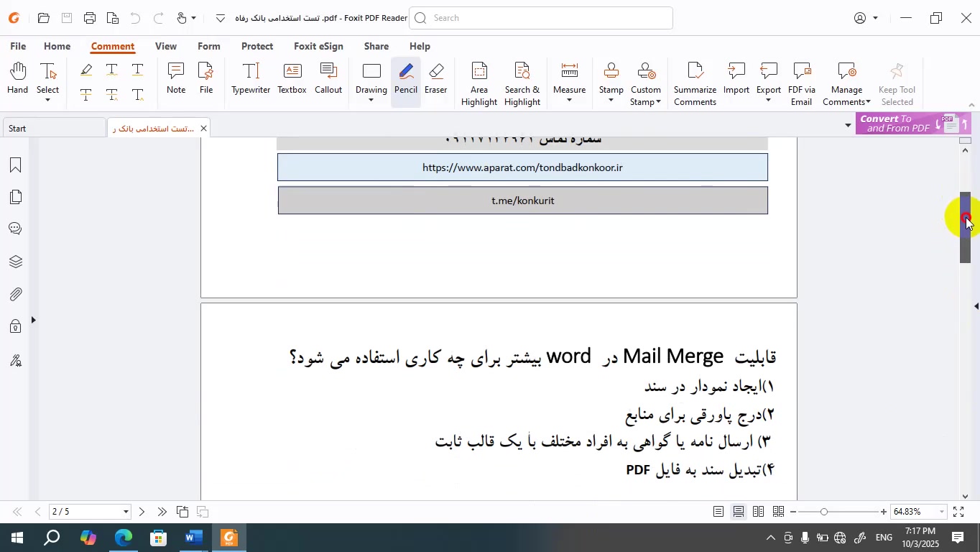Open the t.me/konkurit link
This screenshot has height=552, width=980.
pos(523,201)
